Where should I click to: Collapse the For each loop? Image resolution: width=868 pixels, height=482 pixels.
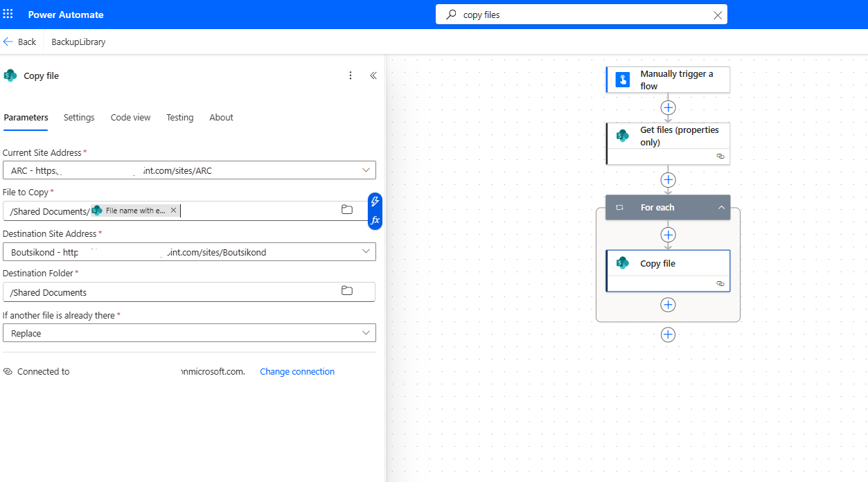[721, 207]
